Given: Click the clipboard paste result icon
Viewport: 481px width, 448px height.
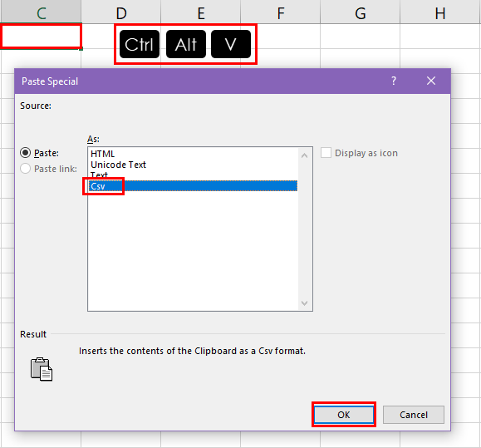Looking at the screenshot, I should 42,369.
